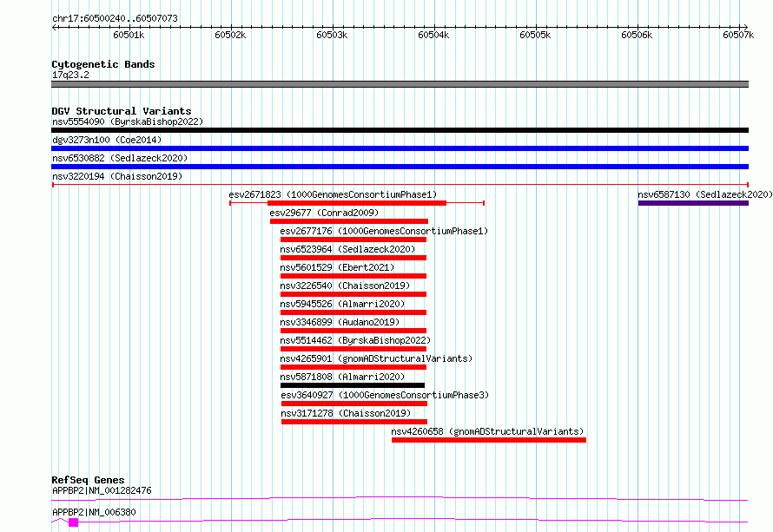Screen dimensions: 773x532
Task: Open nsv4265901 (gnomADStructuralVariants) label
Action: (x=376, y=358)
